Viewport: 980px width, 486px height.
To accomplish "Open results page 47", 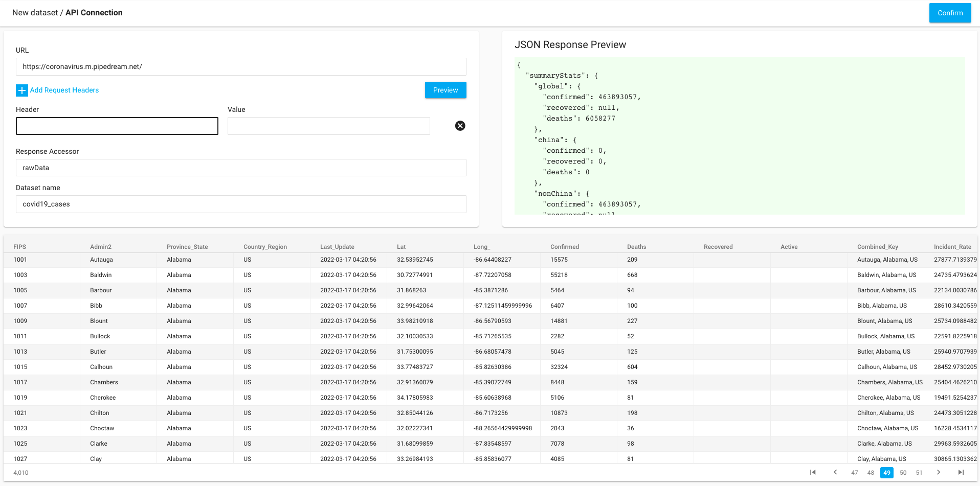I will tap(855, 473).
